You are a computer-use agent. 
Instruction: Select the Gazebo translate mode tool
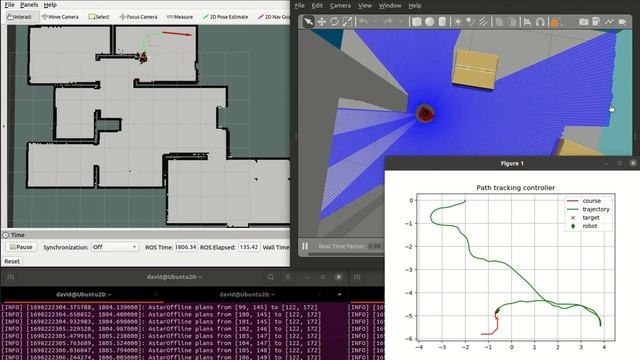point(322,22)
